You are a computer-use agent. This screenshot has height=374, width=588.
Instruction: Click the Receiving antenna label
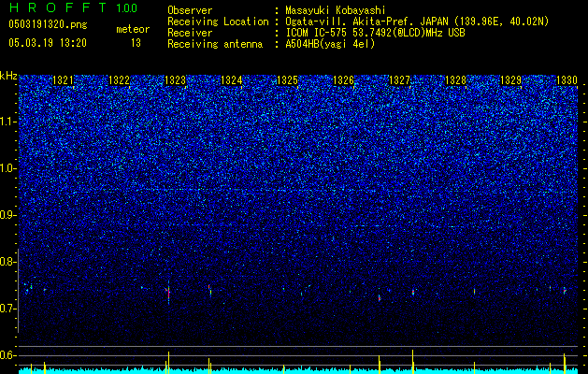(x=215, y=44)
